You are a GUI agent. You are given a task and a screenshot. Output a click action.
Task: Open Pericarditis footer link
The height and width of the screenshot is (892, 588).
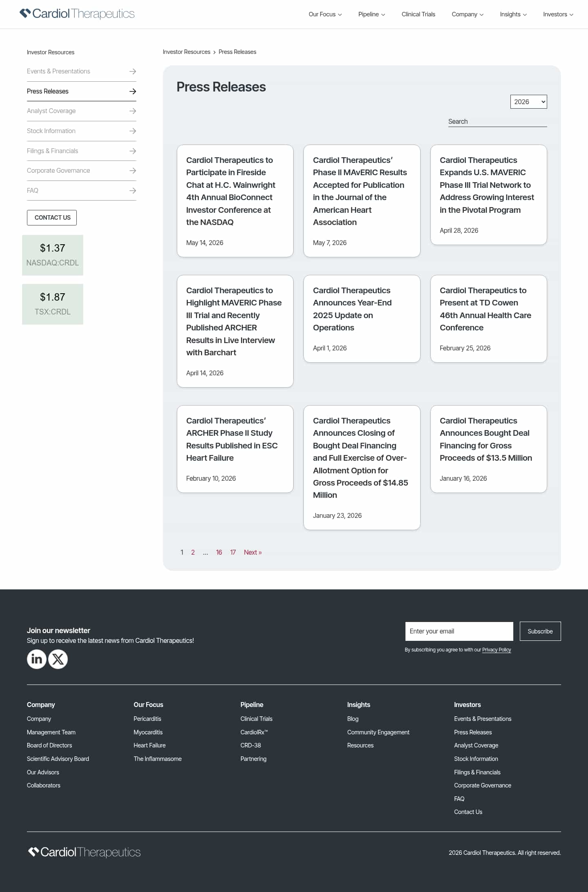point(147,719)
